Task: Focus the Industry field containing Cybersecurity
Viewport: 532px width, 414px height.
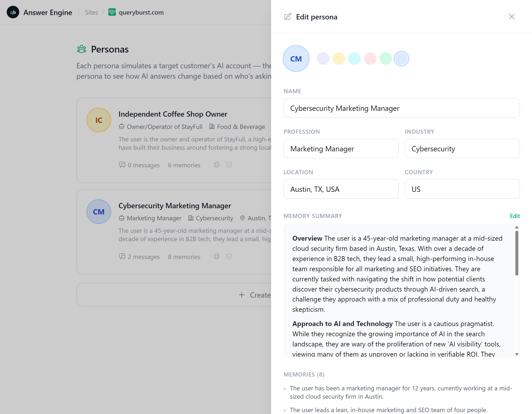Action: pyautogui.click(x=462, y=149)
